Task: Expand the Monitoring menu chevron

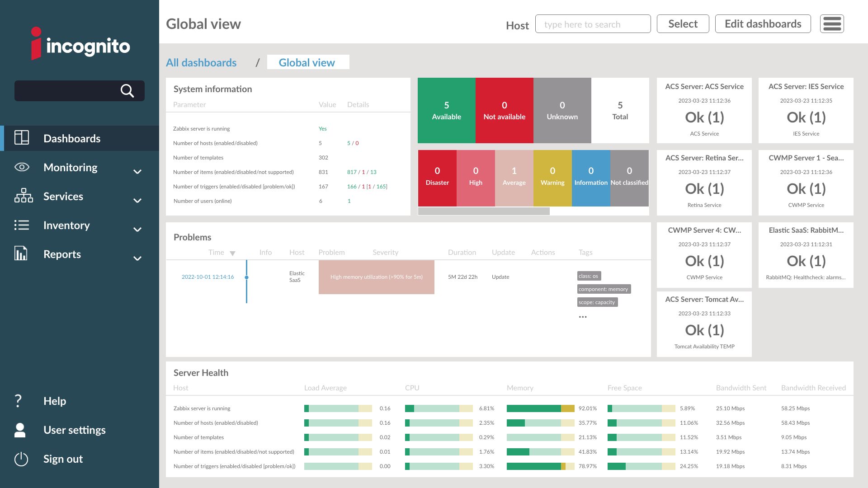Action: pos(137,172)
